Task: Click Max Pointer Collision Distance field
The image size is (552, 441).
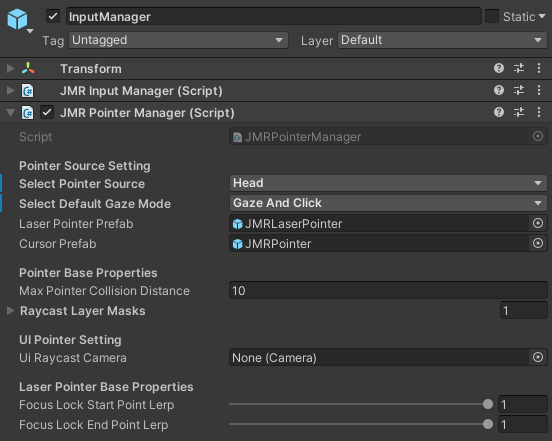Action: click(x=388, y=290)
